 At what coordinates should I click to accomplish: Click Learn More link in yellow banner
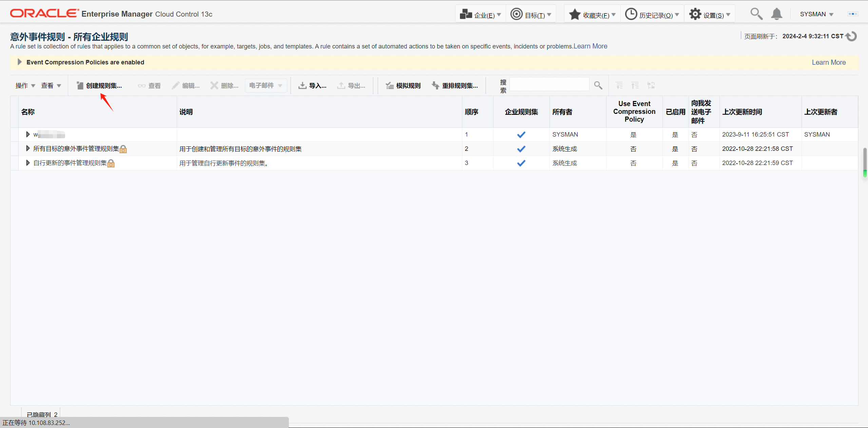(x=828, y=62)
